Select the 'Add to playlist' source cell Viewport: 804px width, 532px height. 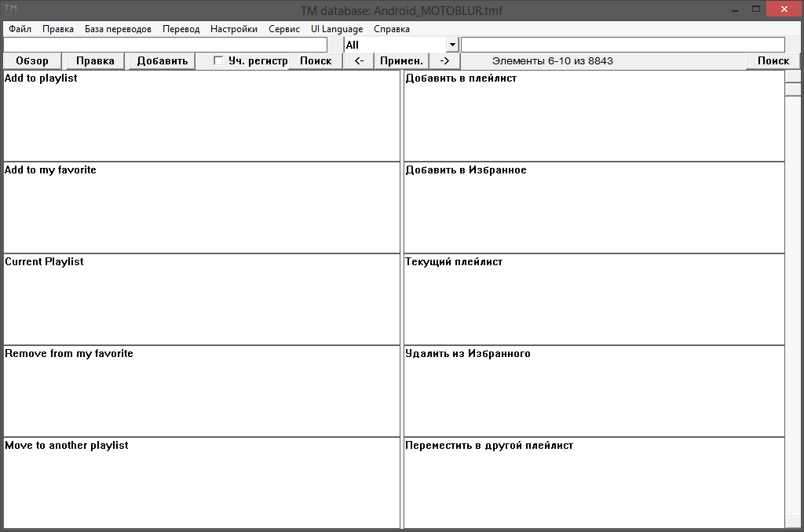[202, 116]
